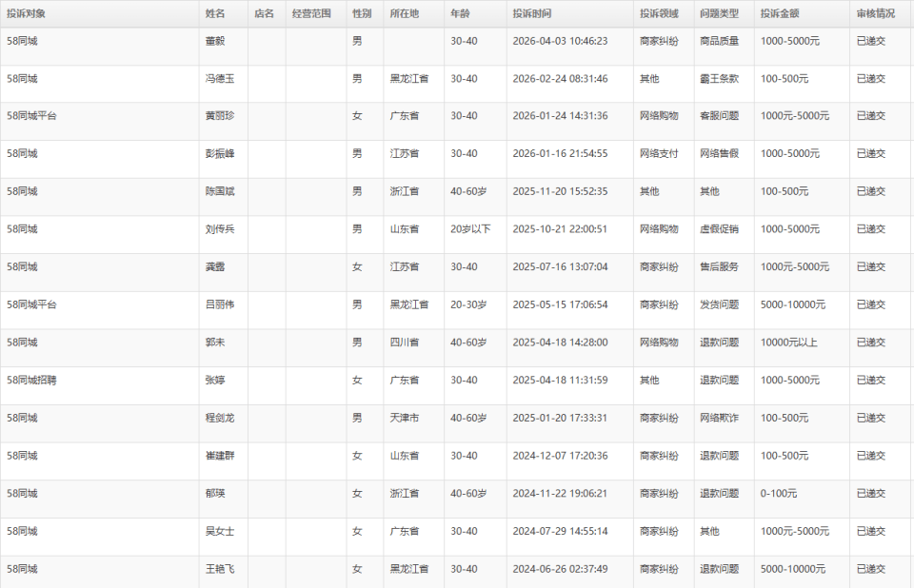Screen dimensions: 914x588
Task: Click timestamp 2024-06-26 02:37:49
Action: (x=560, y=569)
